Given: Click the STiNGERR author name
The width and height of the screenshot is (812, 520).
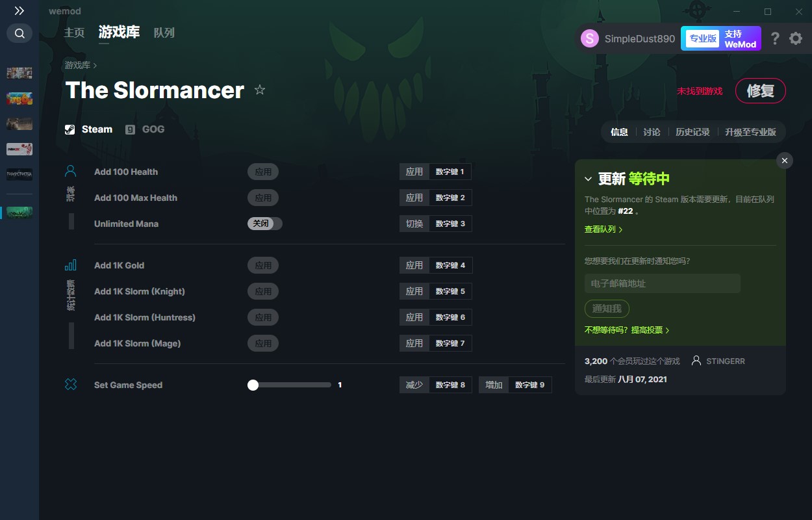Looking at the screenshot, I should pos(726,361).
